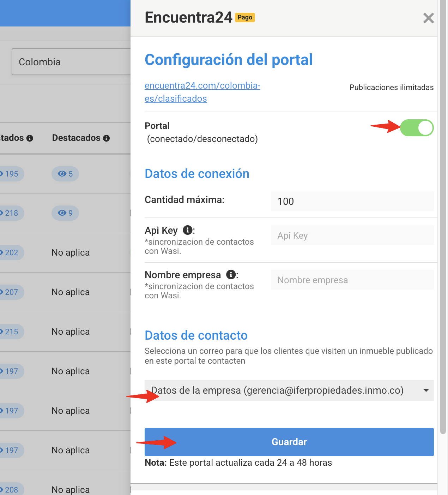Viewport: 448px width, 495px height.
Task: Click the Datos de contacto heading
Action: tap(196, 335)
